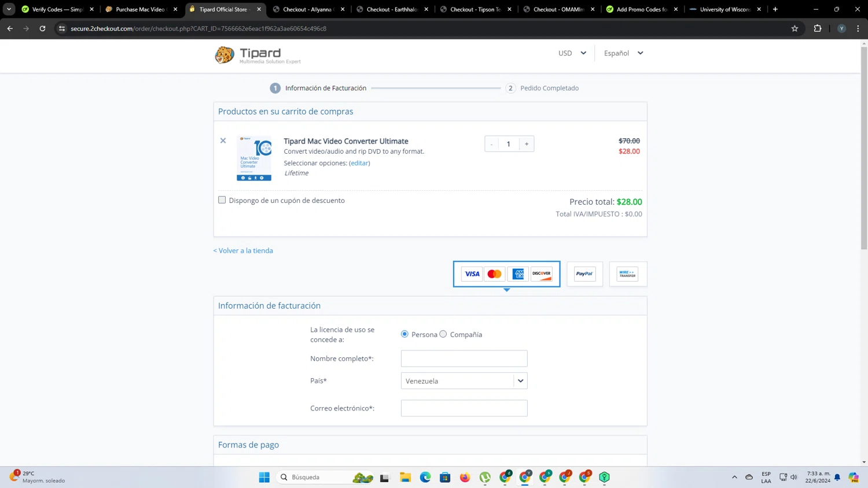
Task: Open File Explorer from taskbar
Action: [x=405, y=477]
